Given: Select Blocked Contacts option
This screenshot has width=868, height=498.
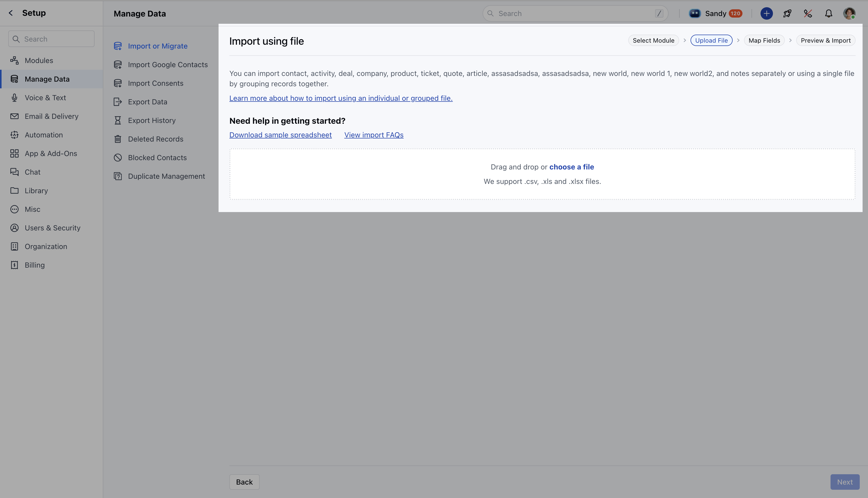Looking at the screenshot, I should [x=157, y=158].
